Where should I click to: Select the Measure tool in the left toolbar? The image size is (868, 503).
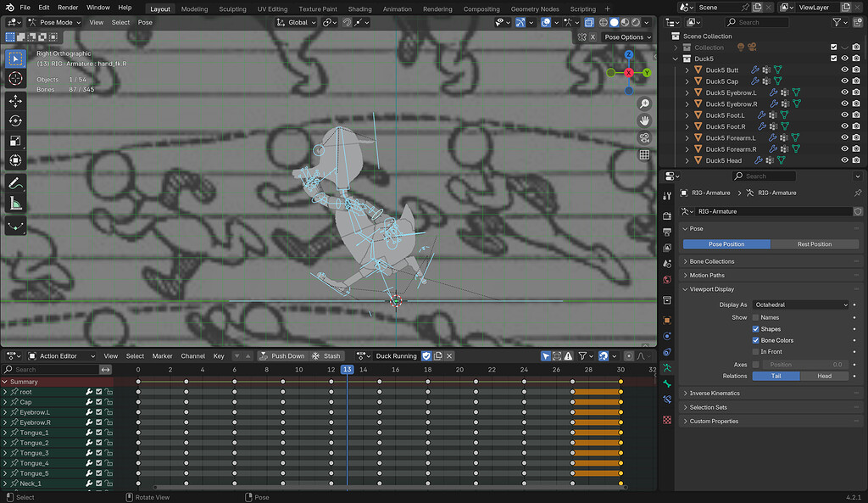tap(15, 203)
